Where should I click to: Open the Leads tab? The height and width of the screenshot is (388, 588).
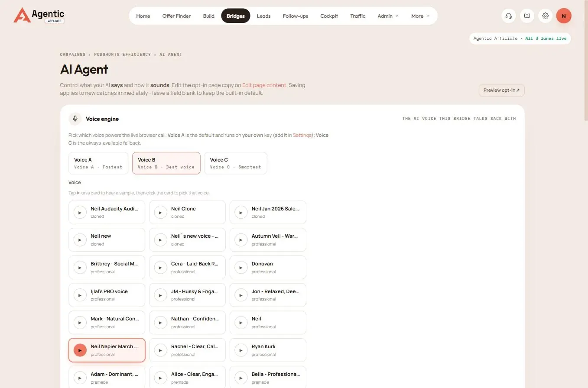click(x=263, y=16)
